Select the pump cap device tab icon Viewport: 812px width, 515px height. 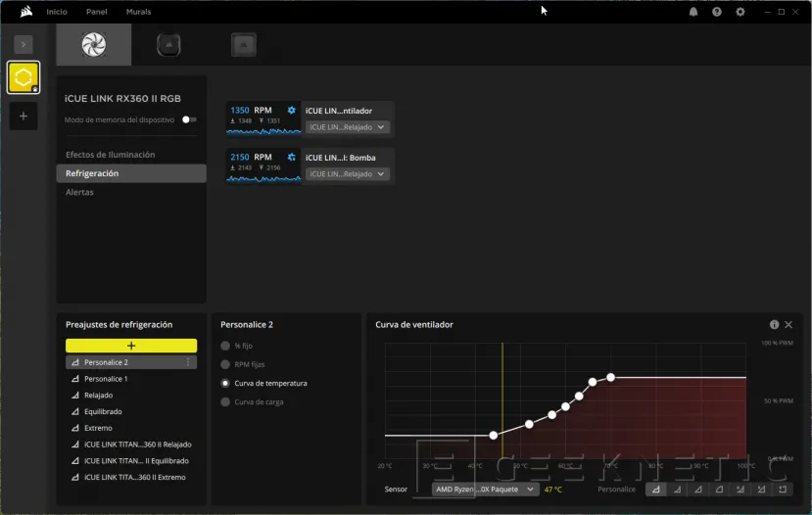point(168,44)
